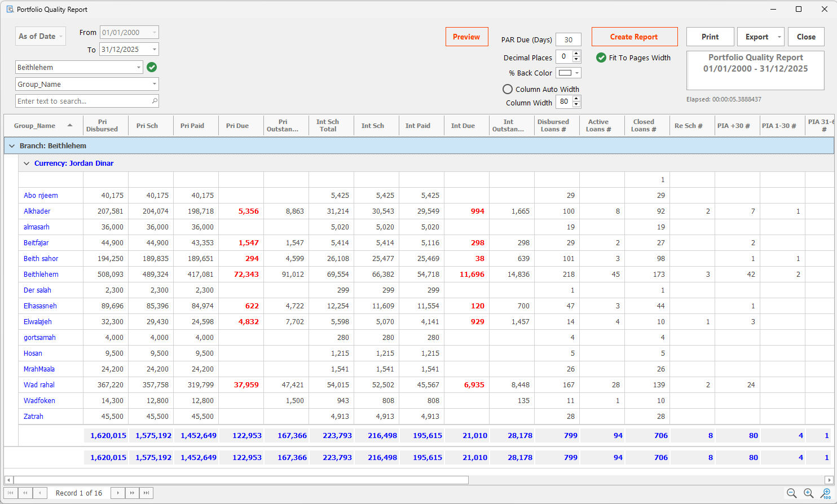837x504 pixels.
Task: Click the Preview button
Action: (x=467, y=37)
